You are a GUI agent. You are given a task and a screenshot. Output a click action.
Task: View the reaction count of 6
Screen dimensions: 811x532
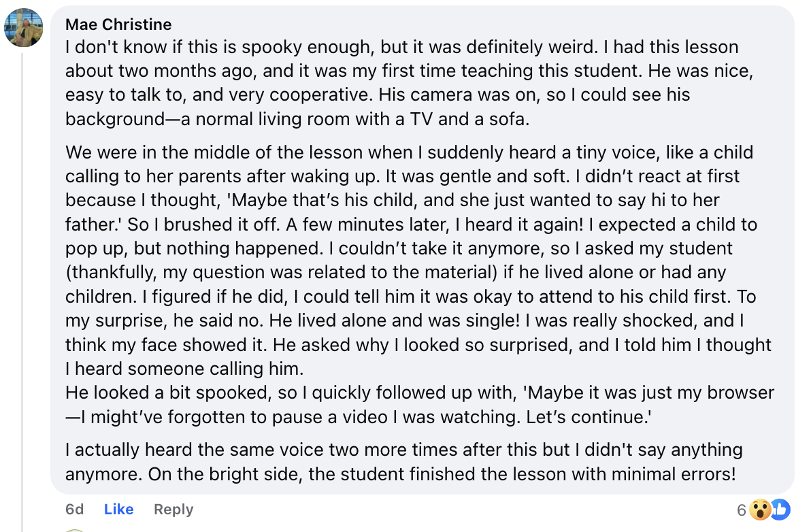point(741,510)
